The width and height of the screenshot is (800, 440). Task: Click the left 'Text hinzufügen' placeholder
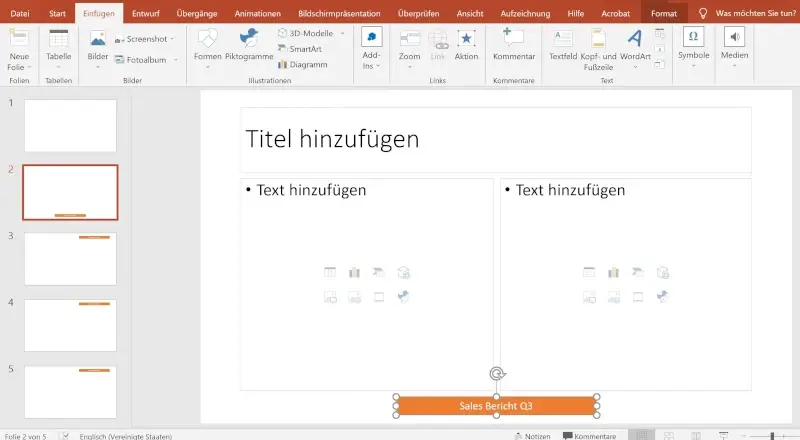367,284
